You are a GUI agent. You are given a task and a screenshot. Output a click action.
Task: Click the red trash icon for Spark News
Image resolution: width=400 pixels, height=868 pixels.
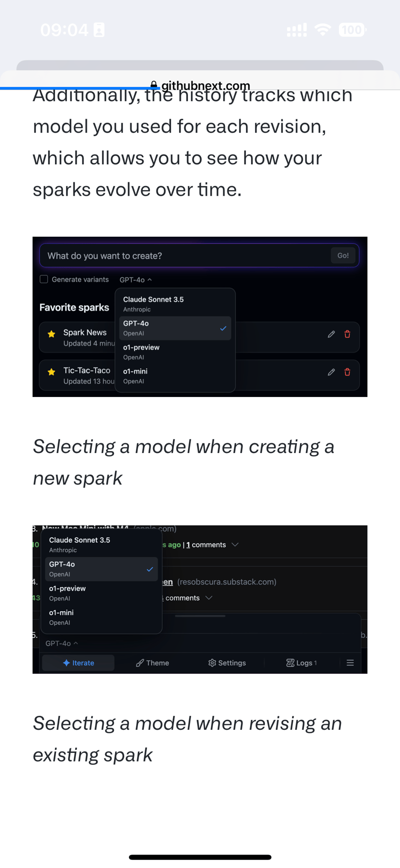point(347,334)
